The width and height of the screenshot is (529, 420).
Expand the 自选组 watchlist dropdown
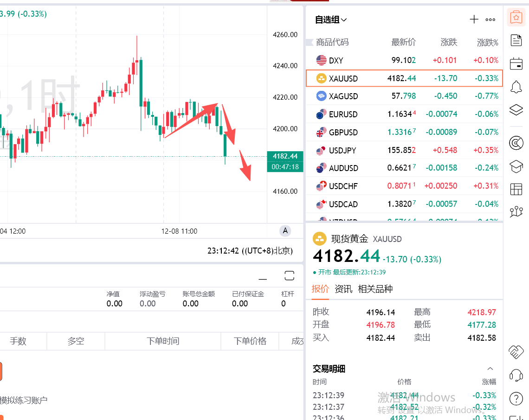[x=330, y=19]
